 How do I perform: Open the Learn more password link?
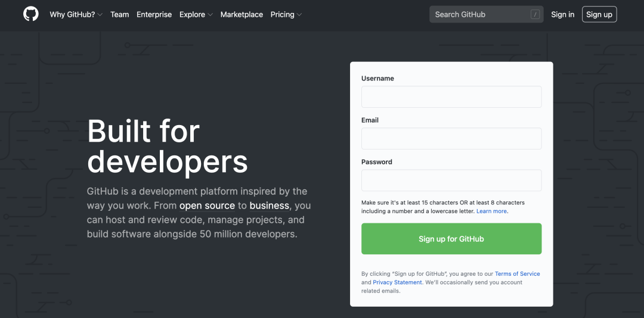(491, 211)
